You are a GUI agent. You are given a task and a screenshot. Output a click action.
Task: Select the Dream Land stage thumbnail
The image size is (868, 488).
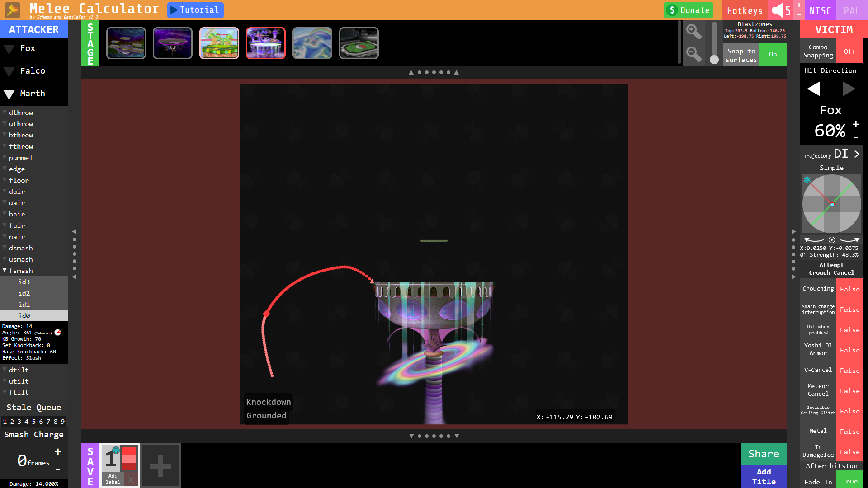click(x=312, y=43)
